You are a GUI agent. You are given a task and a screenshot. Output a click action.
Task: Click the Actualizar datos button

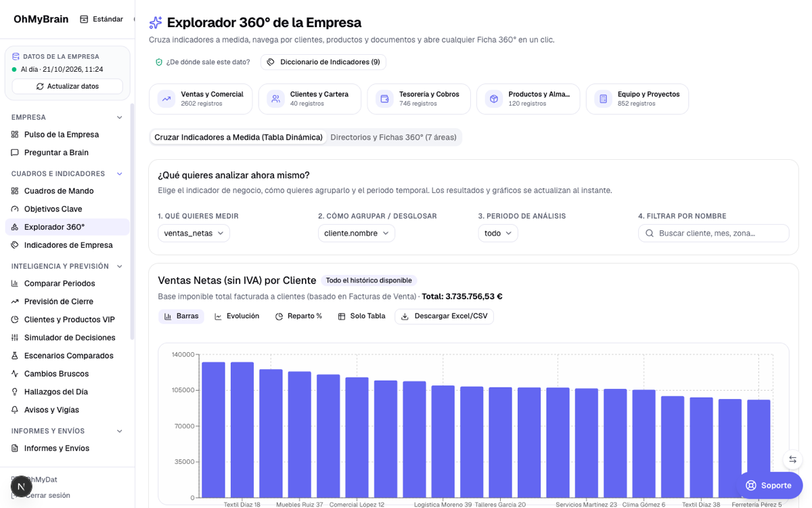point(68,87)
